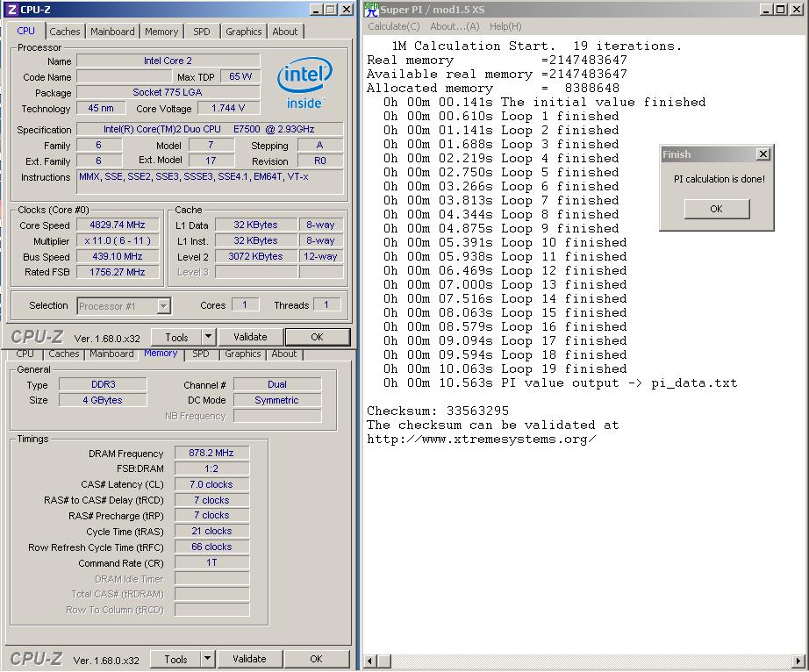The height and width of the screenshot is (672, 809).
Task: Click Validate button in upper CPU-Z
Action: pos(250,337)
